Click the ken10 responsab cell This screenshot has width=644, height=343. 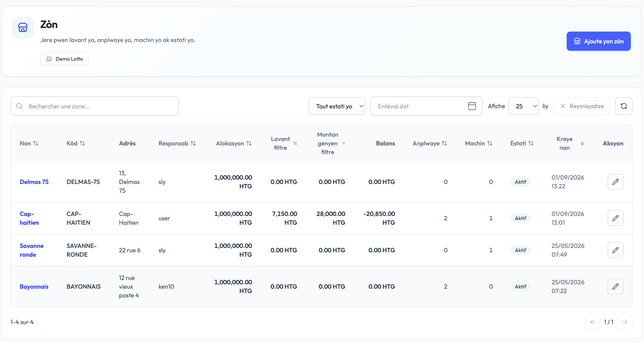[x=166, y=286]
